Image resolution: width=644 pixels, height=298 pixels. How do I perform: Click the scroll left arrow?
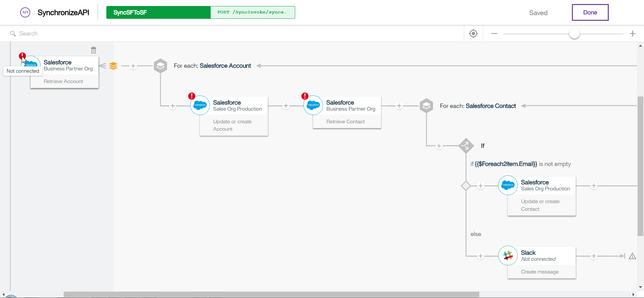tap(3, 295)
